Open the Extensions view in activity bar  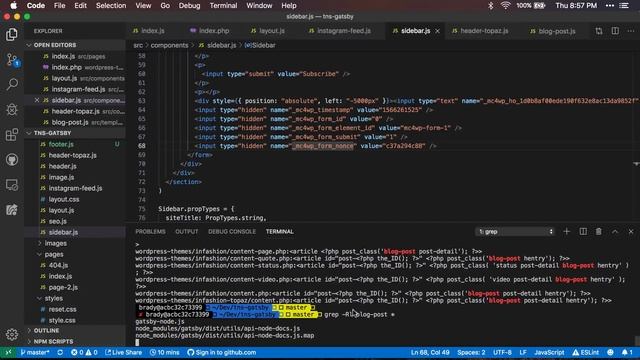click(x=12, y=135)
